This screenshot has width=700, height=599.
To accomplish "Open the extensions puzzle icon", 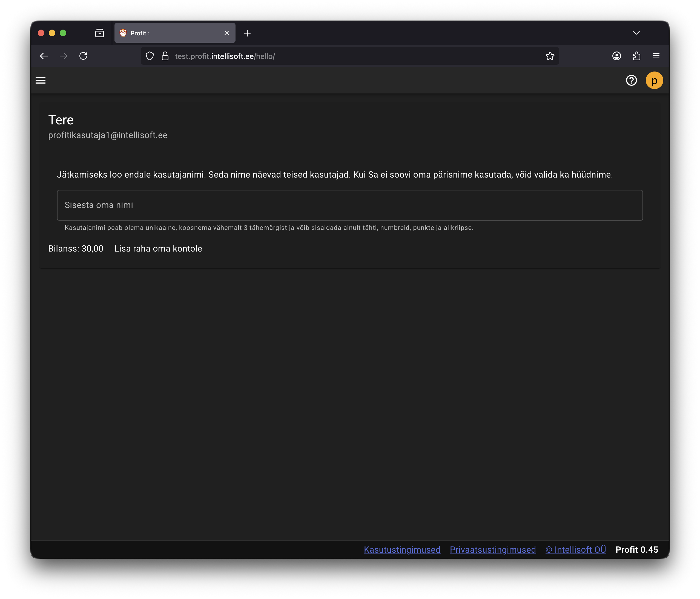I will 636,56.
